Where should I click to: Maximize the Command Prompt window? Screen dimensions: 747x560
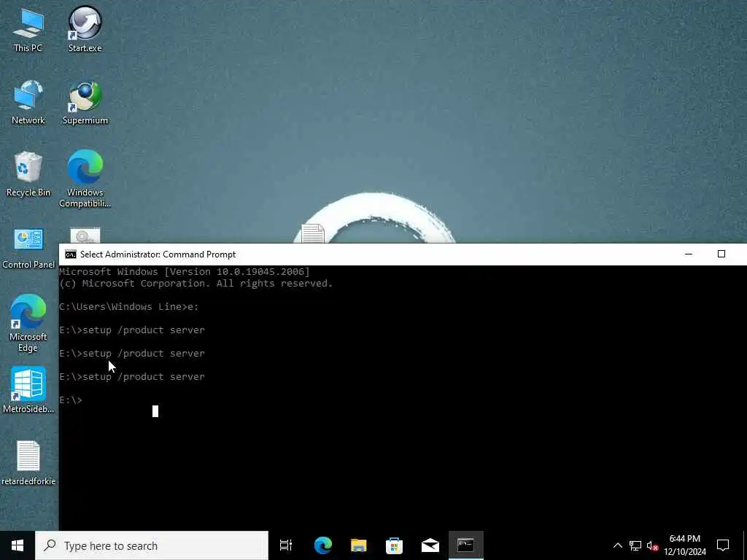[721, 254]
